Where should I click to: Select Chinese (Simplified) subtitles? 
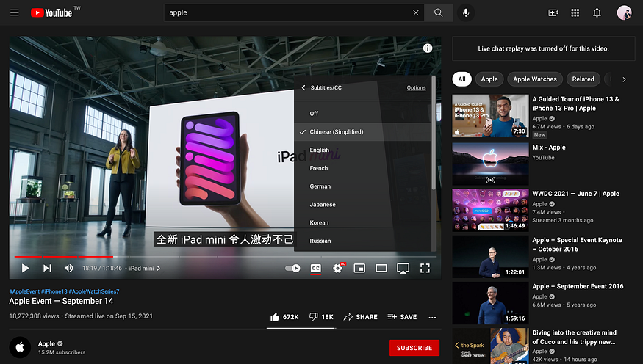363,132
